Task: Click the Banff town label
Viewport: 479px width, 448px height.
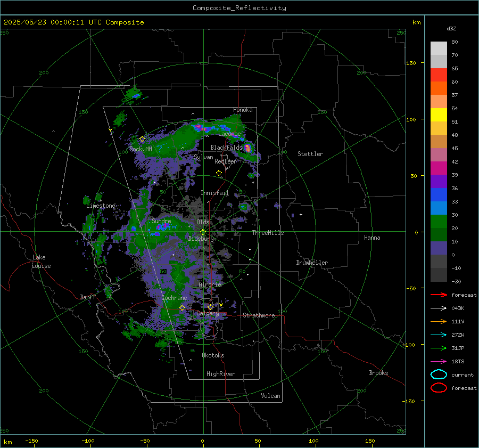Action: pyautogui.click(x=88, y=297)
